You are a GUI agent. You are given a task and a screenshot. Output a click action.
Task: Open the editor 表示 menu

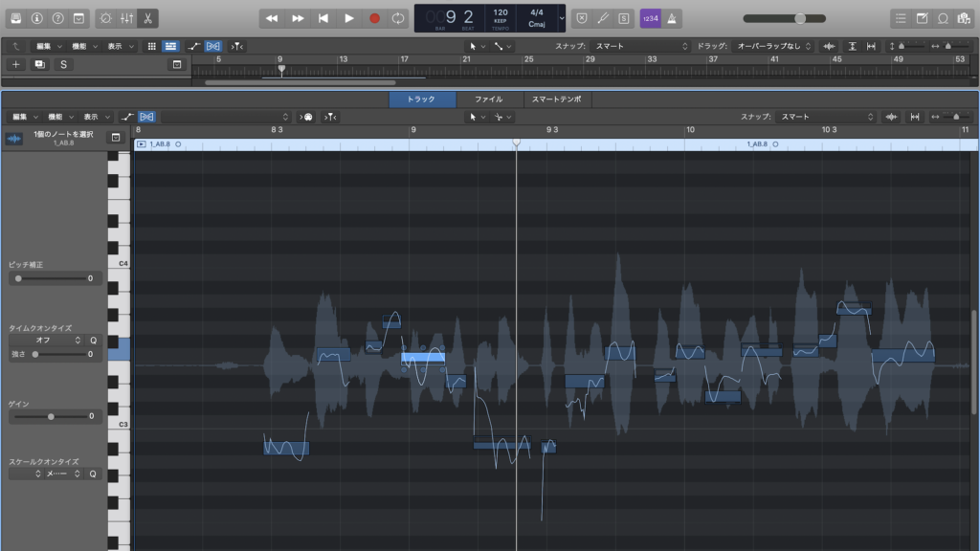(96, 117)
